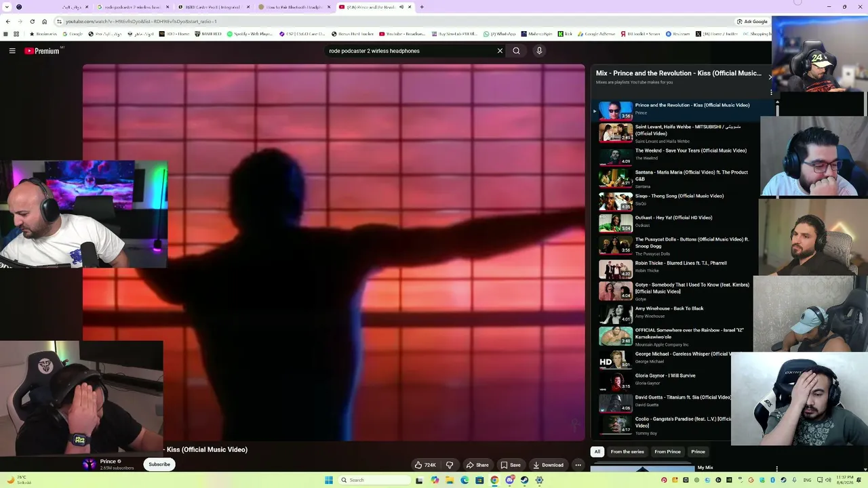Click the browser Back arrow
868x488 pixels.
[8, 22]
